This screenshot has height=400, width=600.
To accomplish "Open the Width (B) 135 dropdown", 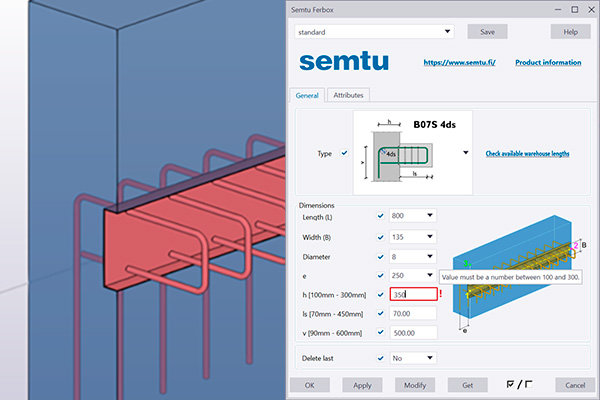I will [413, 237].
